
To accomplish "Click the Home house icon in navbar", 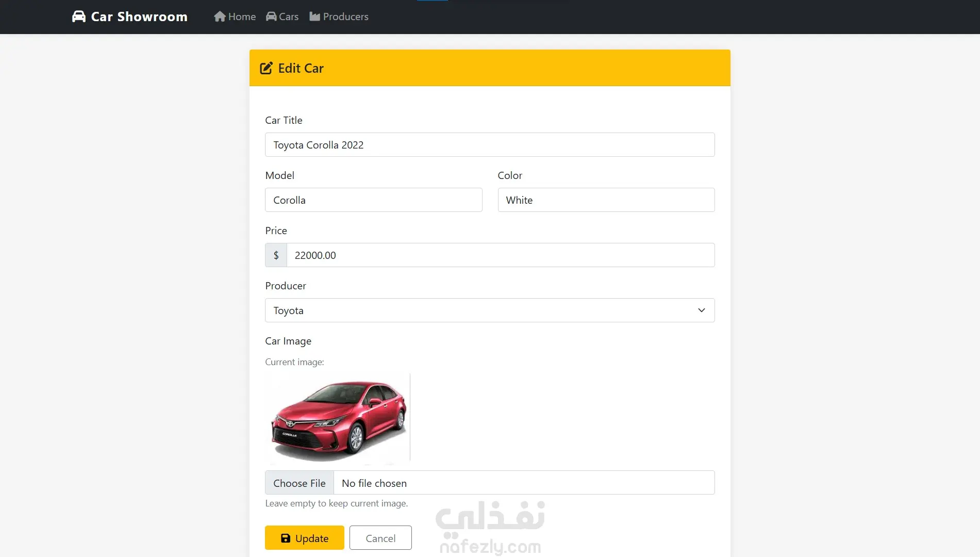I will click(x=220, y=17).
